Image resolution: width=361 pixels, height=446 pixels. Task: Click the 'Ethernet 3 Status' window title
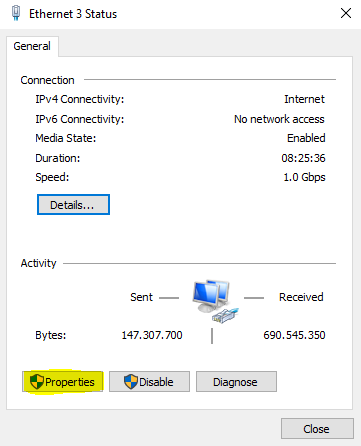click(x=73, y=14)
